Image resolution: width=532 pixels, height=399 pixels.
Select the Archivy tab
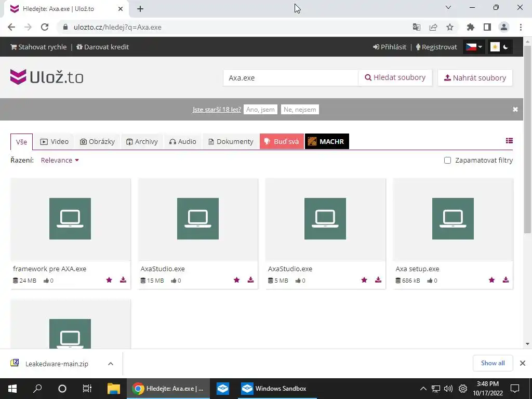[142, 141]
